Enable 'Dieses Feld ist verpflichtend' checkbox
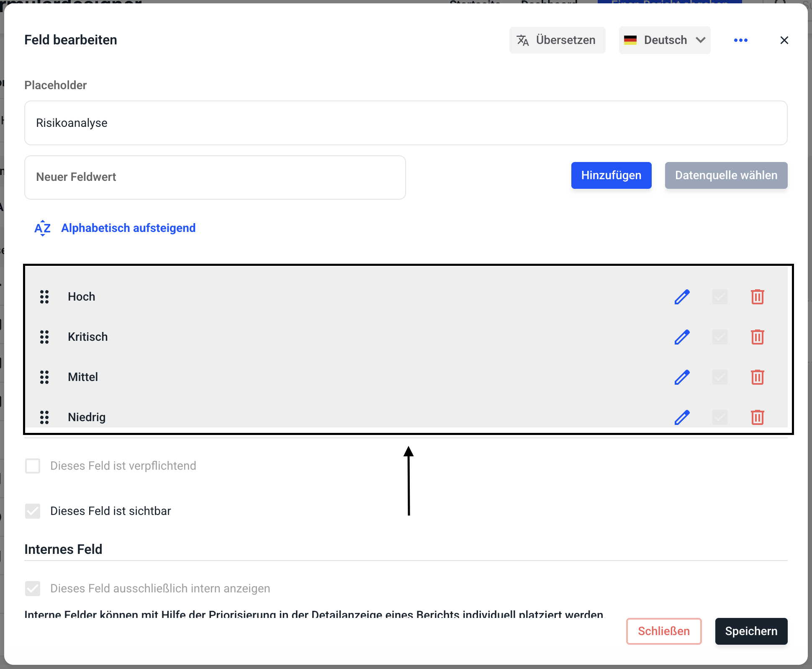The height and width of the screenshot is (669, 812). click(x=33, y=466)
